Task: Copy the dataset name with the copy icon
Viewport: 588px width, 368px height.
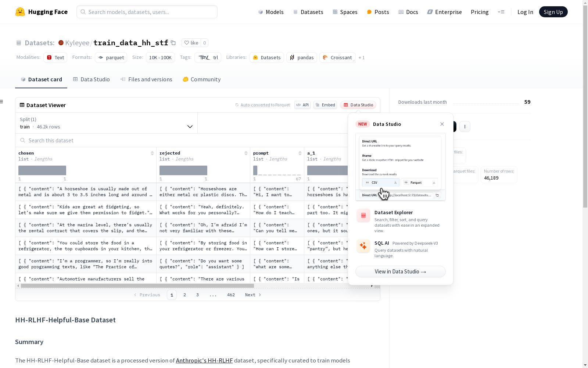Action: coord(173,43)
